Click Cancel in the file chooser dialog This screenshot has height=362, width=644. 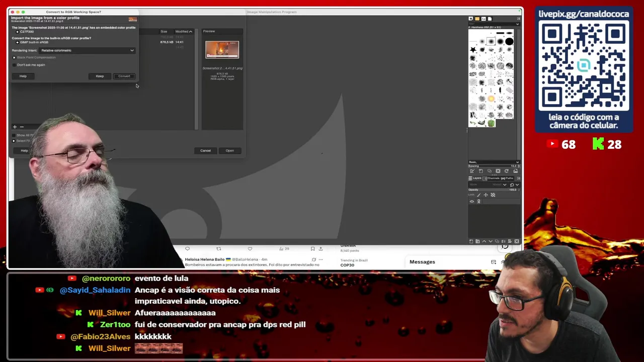pyautogui.click(x=205, y=150)
